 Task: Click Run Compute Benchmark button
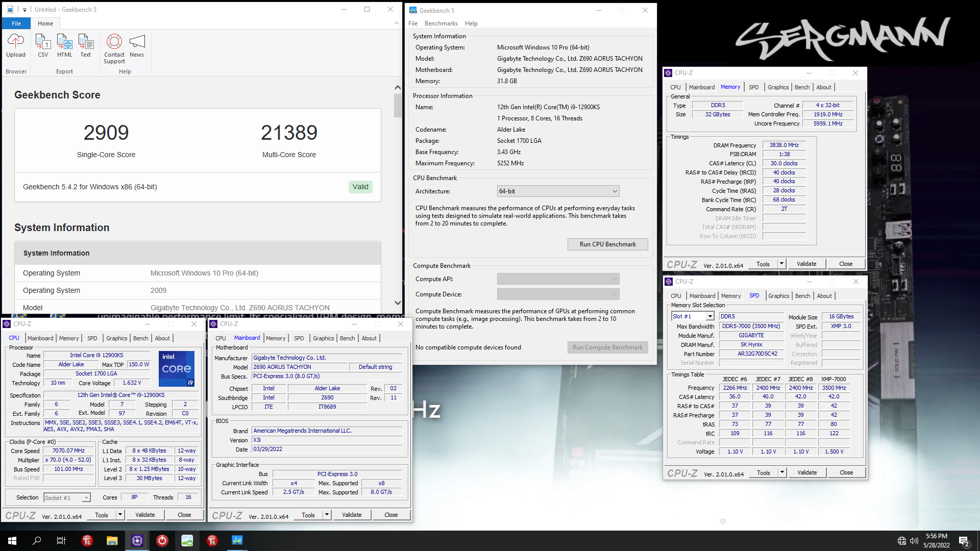[607, 347]
